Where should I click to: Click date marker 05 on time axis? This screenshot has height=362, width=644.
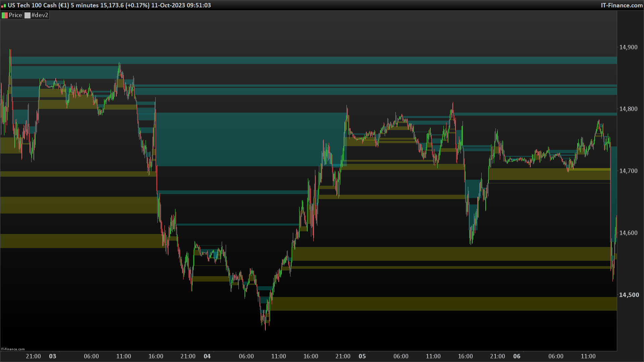[x=362, y=356]
